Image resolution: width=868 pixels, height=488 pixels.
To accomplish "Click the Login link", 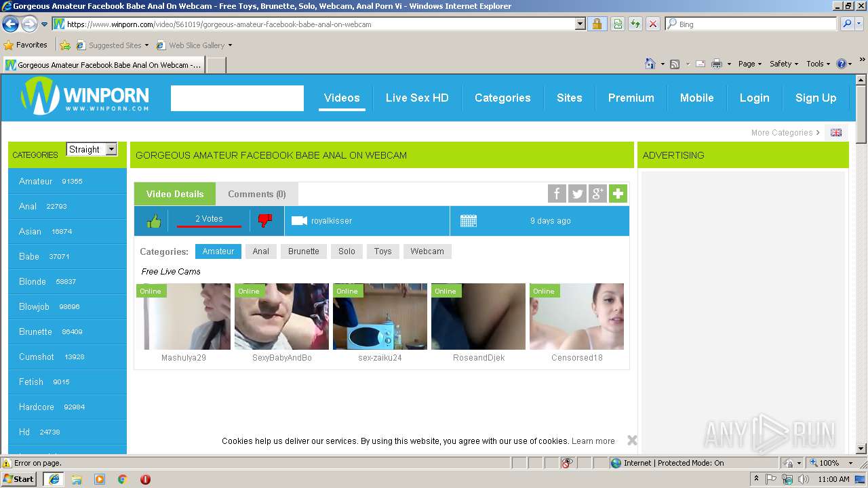I will point(754,98).
